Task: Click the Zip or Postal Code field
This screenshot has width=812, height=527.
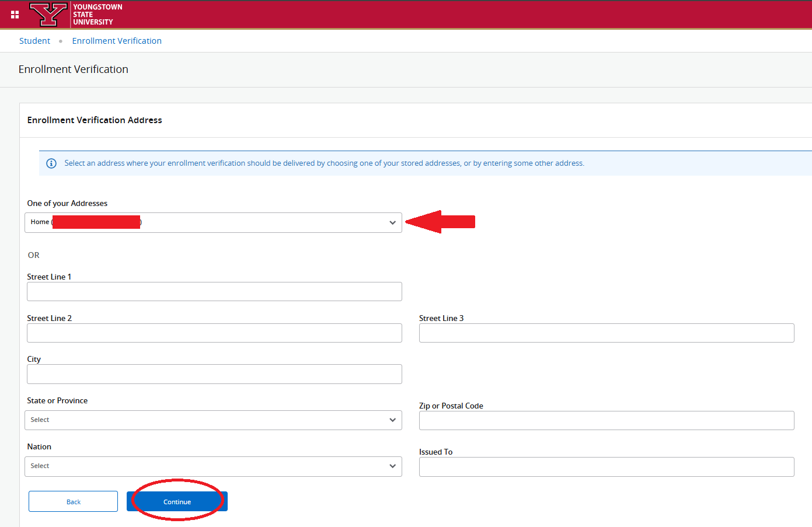Action: pyautogui.click(x=606, y=420)
